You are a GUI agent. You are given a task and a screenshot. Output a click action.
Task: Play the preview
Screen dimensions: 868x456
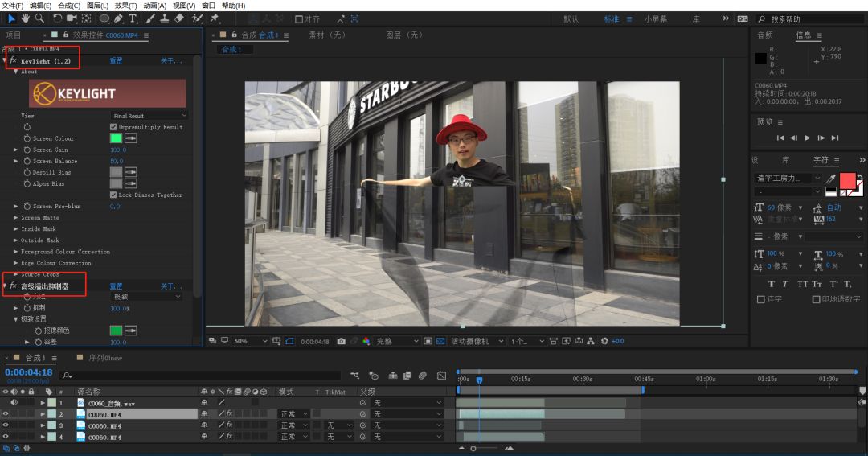point(808,138)
